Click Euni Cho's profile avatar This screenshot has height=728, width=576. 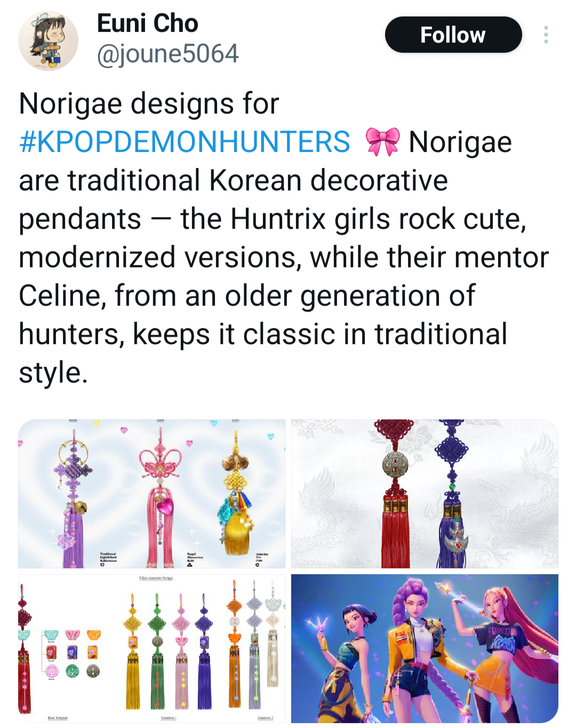48,41
